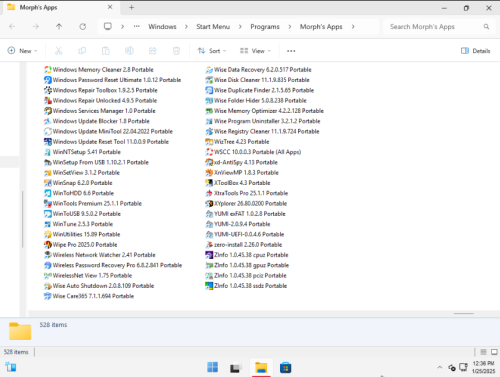Click the Wise Registry Cleaner icon
This screenshot has width=500, height=377.
209,132
